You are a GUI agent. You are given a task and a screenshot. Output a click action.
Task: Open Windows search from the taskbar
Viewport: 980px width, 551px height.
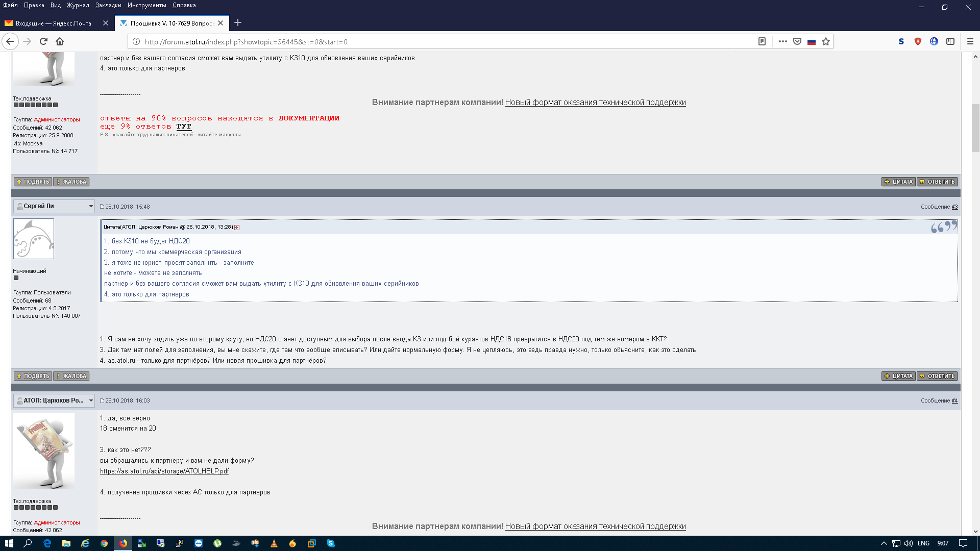coord(28,543)
